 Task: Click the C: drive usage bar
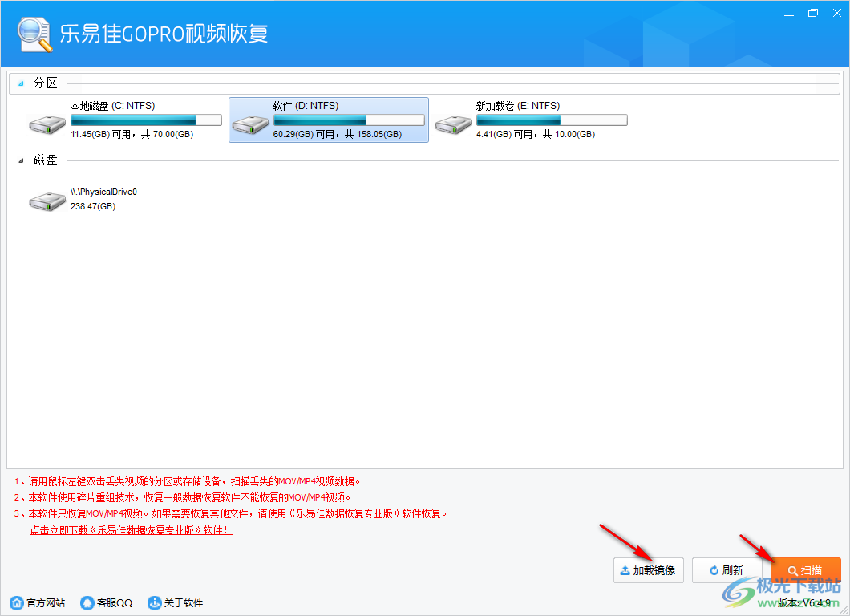tap(146, 120)
